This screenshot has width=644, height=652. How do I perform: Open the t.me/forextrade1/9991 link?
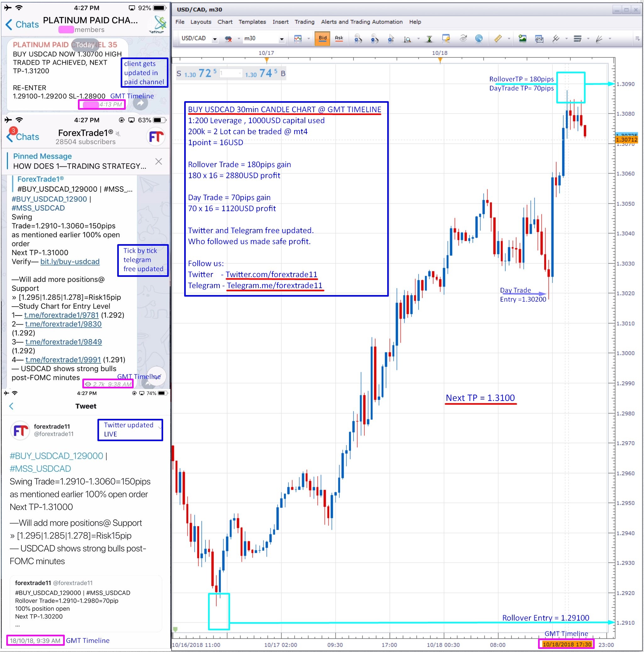click(x=63, y=360)
